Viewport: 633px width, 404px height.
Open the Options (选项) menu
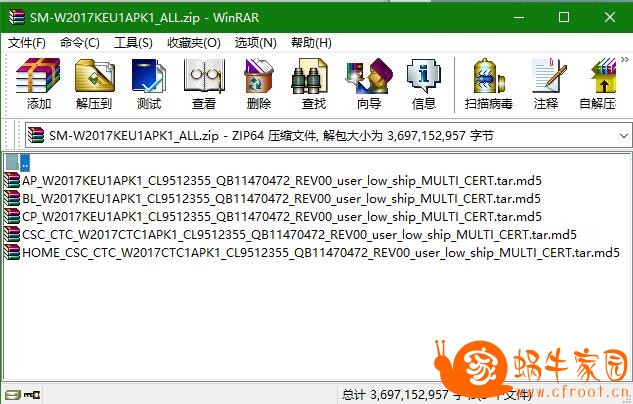pyautogui.click(x=256, y=42)
